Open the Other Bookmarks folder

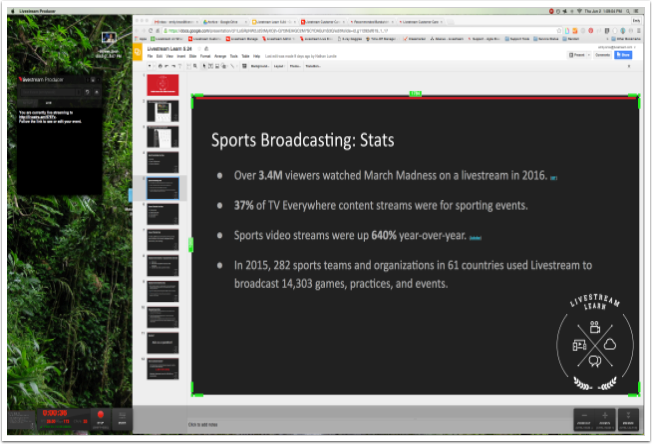tap(626, 39)
